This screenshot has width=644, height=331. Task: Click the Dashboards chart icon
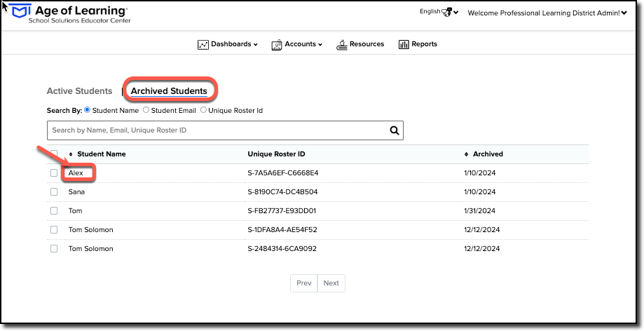(203, 45)
